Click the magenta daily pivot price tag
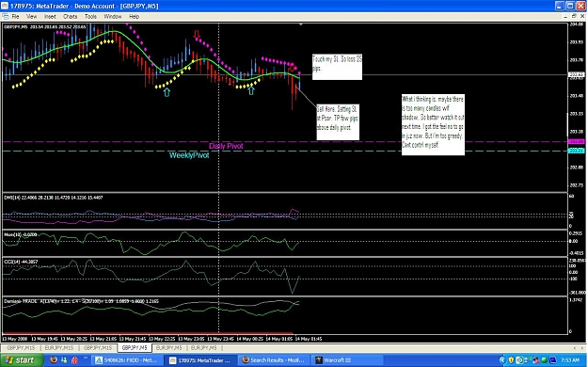This screenshot has height=367, width=588. (x=576, y=141)
